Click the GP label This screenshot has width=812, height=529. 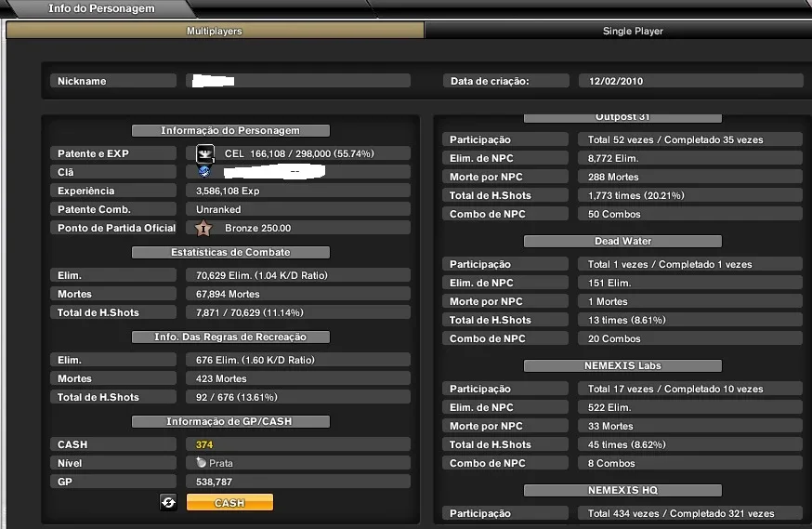pyautogui.click(x=65, y=482)
